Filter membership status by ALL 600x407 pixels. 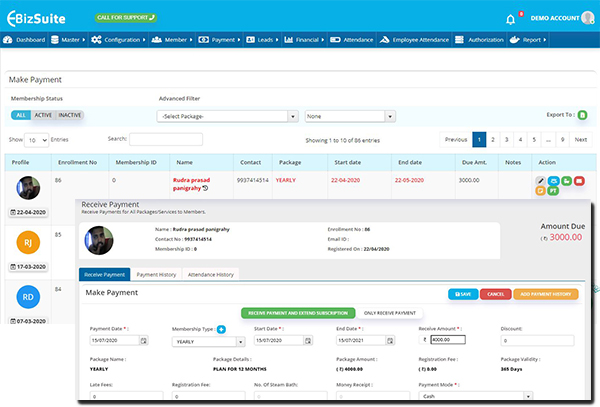point(21,115)
